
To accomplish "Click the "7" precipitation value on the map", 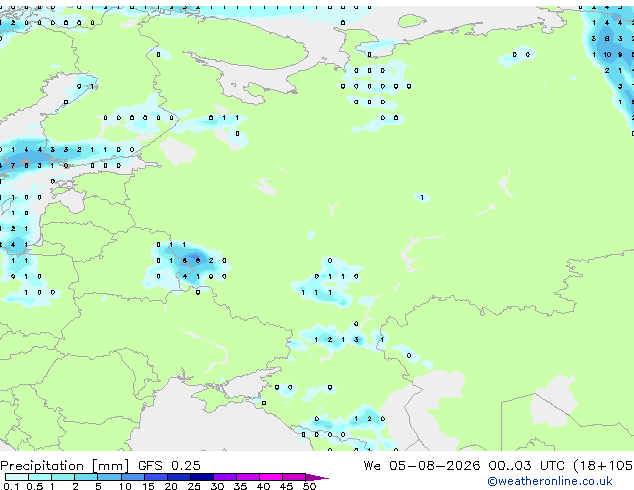I will (x=13, y=165).
